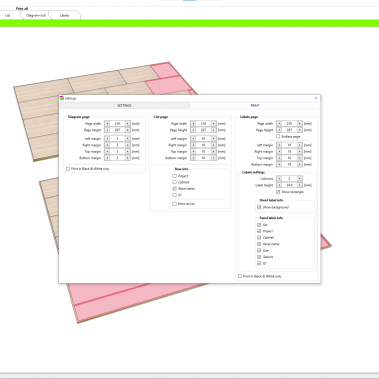Decrease Labels page Right margin

(x=279, y=152)
